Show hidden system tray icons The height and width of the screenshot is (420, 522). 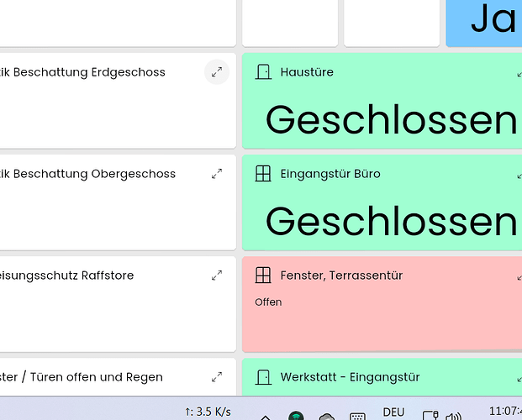[x=265, y=417]
